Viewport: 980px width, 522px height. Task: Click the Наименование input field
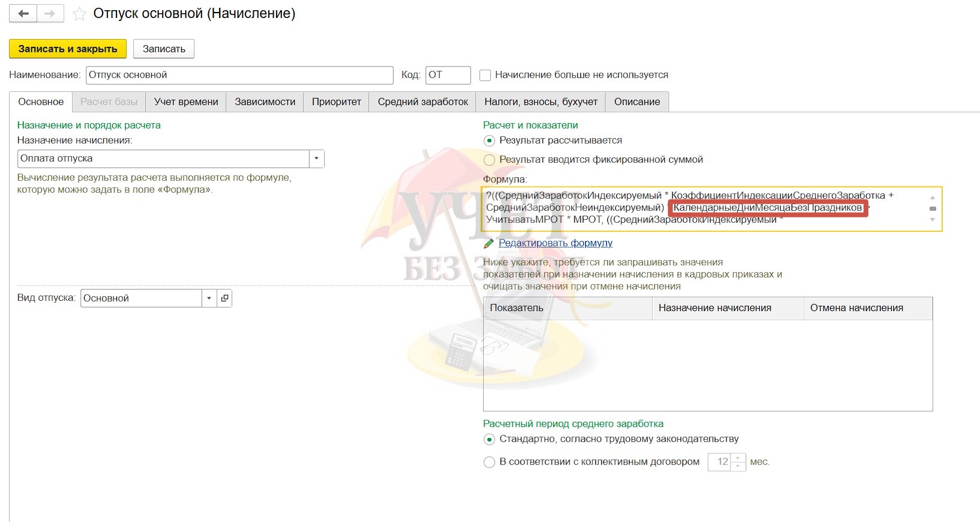click(x=240, y=75)
